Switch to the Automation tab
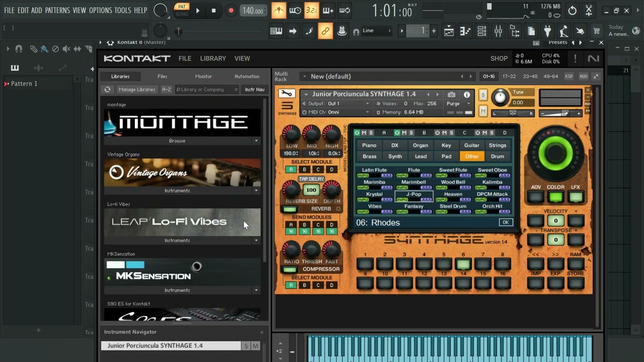The image size is (644, 362). pos(247,76)
